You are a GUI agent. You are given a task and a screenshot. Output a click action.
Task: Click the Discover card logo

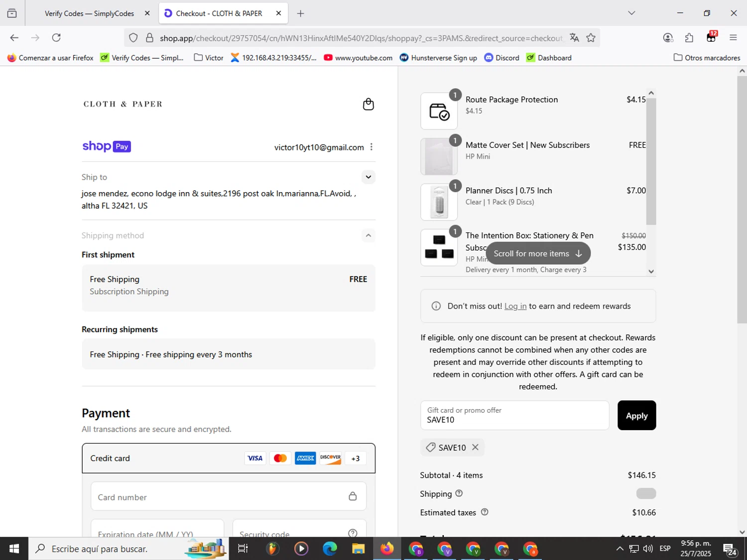pos(330,458)
